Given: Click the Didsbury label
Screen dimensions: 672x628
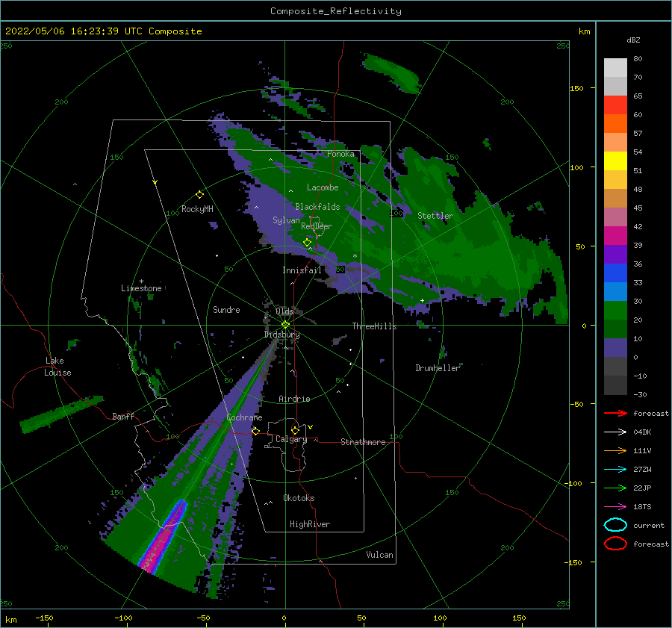Looking at the screenshot, I should 281,335.
